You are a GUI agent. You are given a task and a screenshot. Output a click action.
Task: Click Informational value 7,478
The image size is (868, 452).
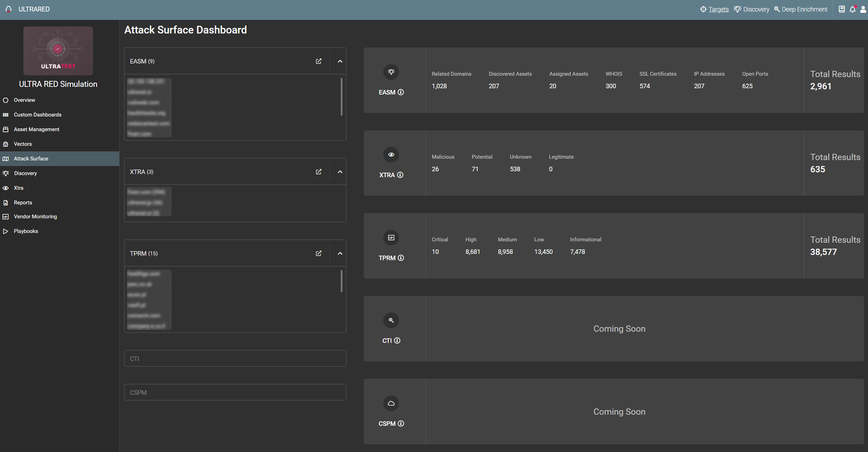click(x=577, y=252)
